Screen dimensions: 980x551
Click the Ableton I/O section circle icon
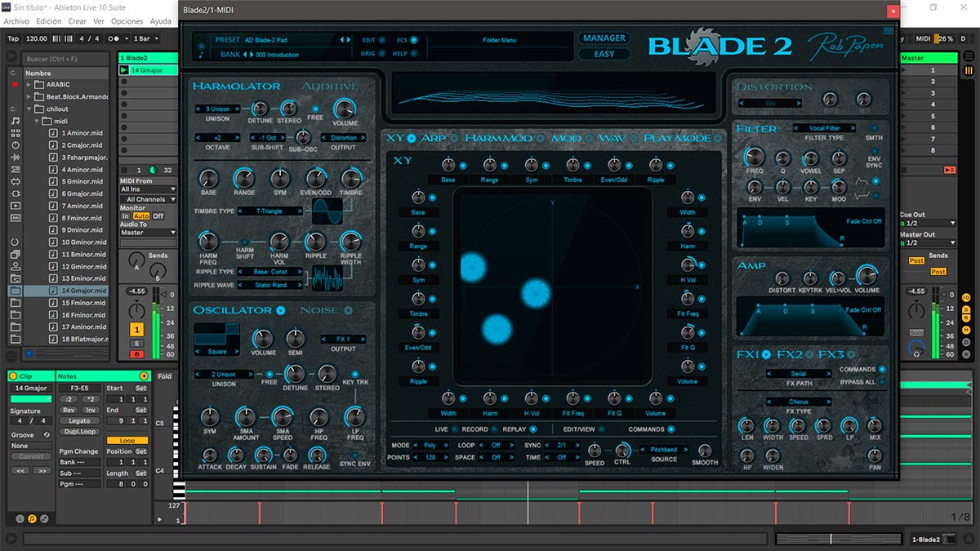(x=966, y=295)
